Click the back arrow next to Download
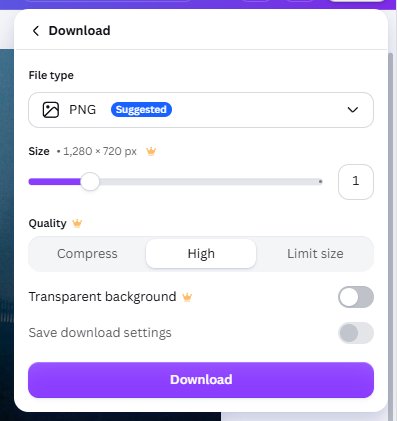Screen dimensions: 397x421 (36, 31)
